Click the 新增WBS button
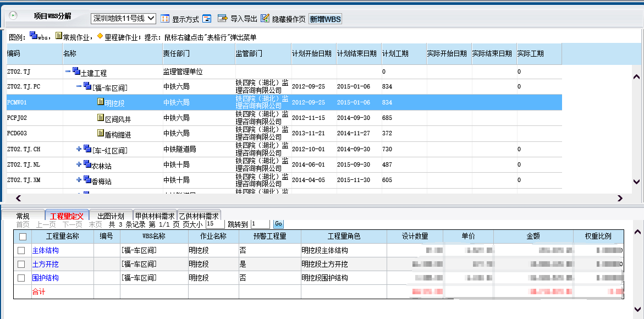The height and width of the screenshot is (319, 644). (325, 19)
